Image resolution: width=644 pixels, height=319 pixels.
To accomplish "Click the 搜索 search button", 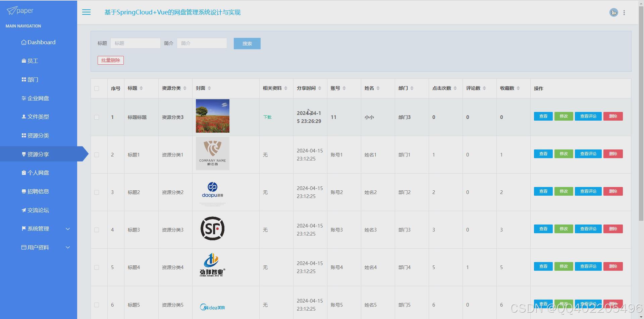I will [x=247, y=43].
